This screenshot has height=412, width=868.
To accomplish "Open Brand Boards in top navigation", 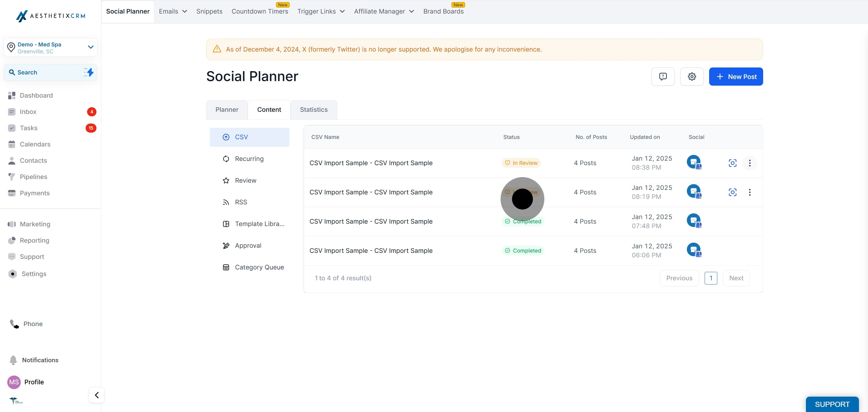I will click(x=443, y=11).
